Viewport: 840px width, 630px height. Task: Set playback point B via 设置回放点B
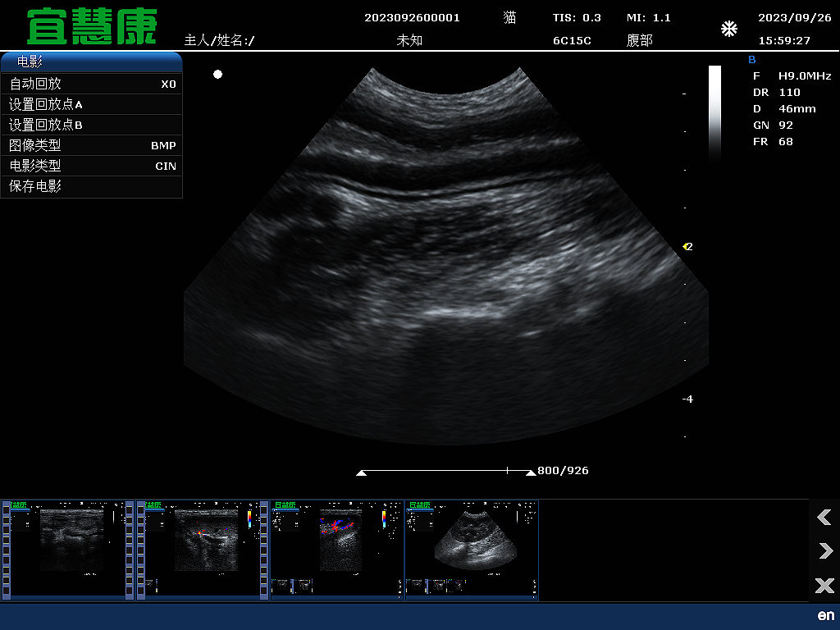[x=91, y=125]
